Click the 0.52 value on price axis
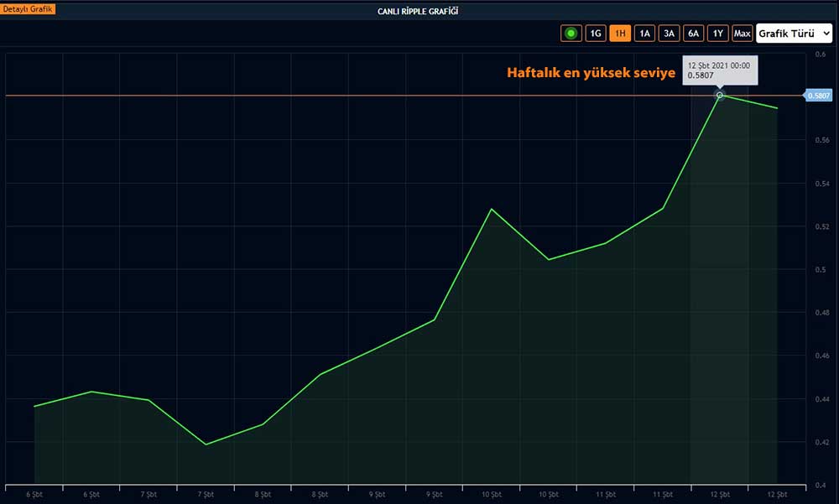Screen dimensions: 839x504 822,227
